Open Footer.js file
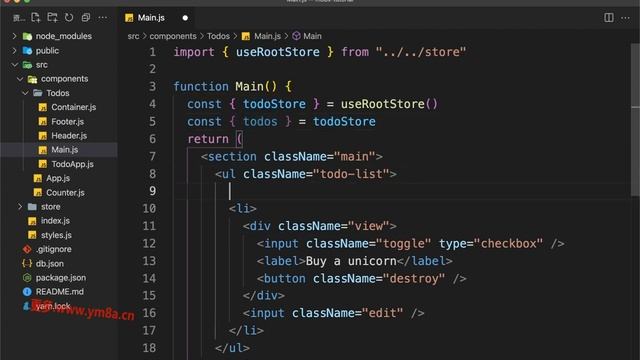Image resolution: width=640 pixels, height=360 pixels. (x=67, y=122)
